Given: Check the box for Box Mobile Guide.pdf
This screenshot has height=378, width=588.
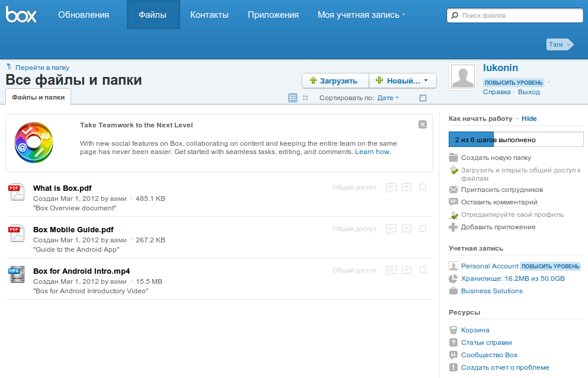Looking at the screenshot, I should pos(423,228).
